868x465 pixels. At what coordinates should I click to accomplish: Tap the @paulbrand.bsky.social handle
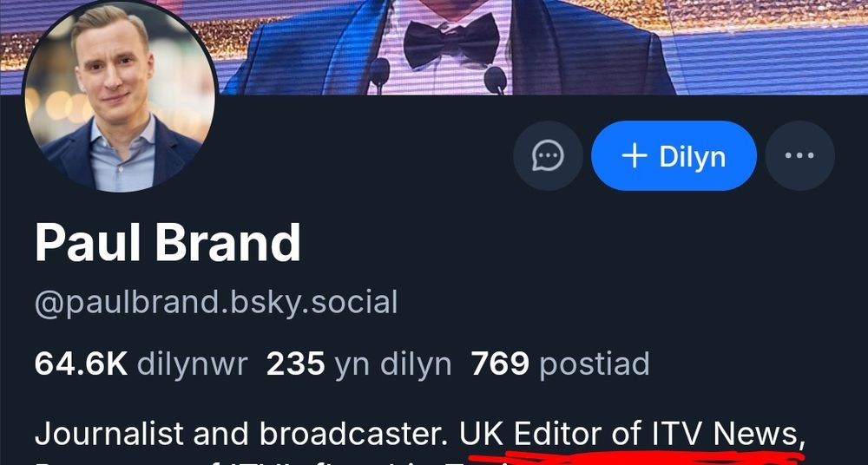(216, 302)
